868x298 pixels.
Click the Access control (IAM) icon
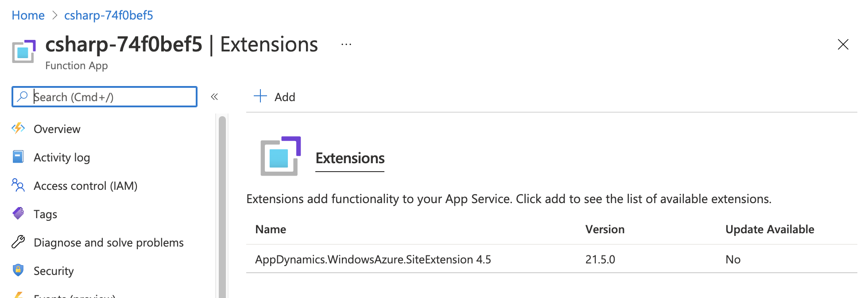tap(18, 186)
